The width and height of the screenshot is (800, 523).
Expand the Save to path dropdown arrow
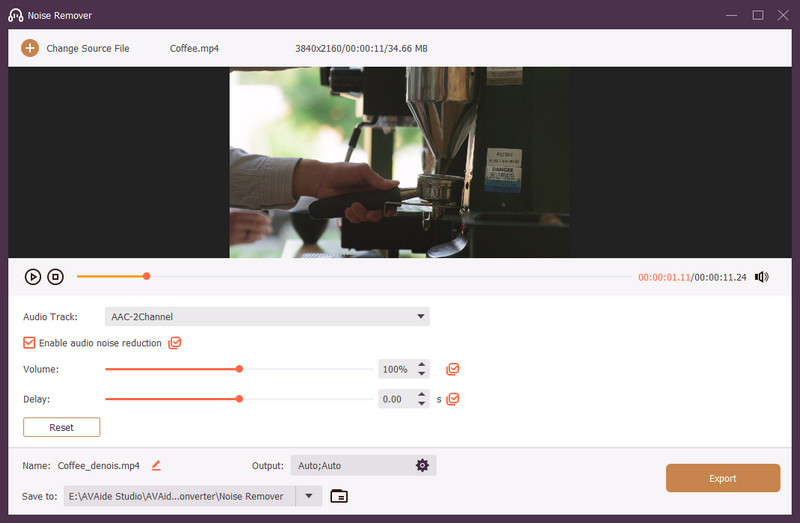point(309,496)
